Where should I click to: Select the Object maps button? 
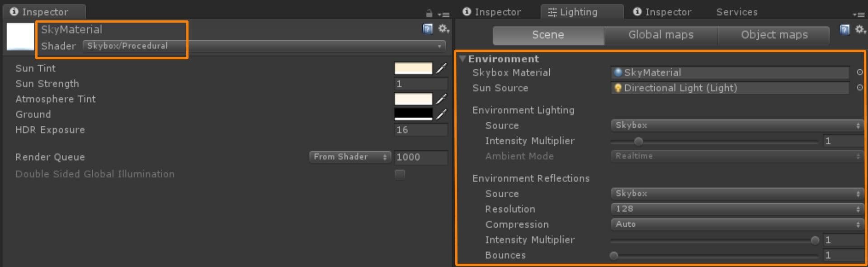(x=774, y=35)
